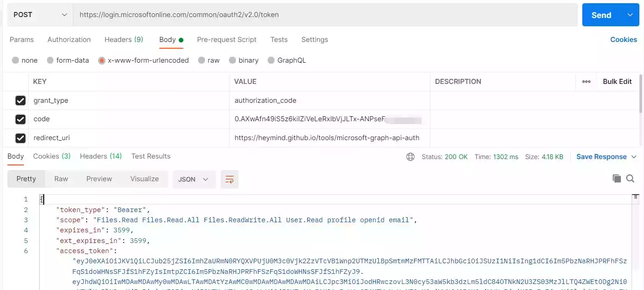Click the wrap lines icon in response toolbar

229,179
